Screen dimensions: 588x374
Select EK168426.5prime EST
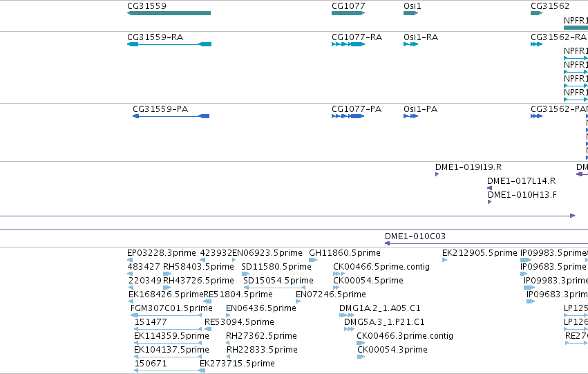coord(131,301)
